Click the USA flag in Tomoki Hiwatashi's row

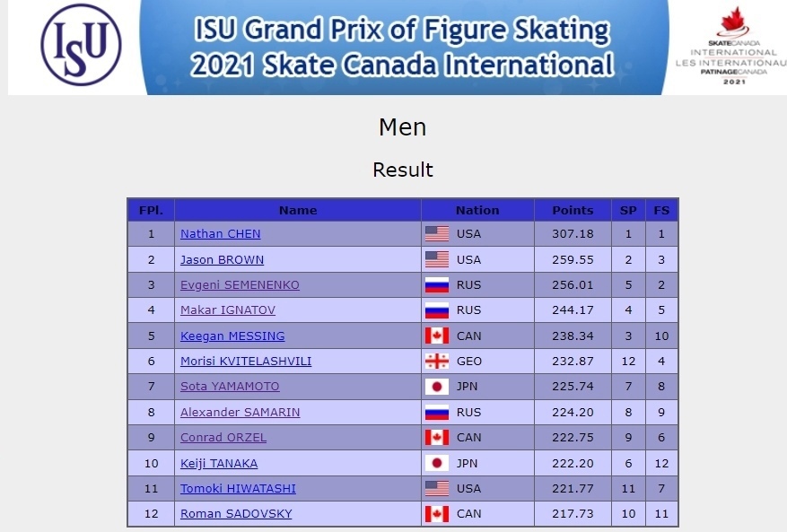[x=437, y=488]
